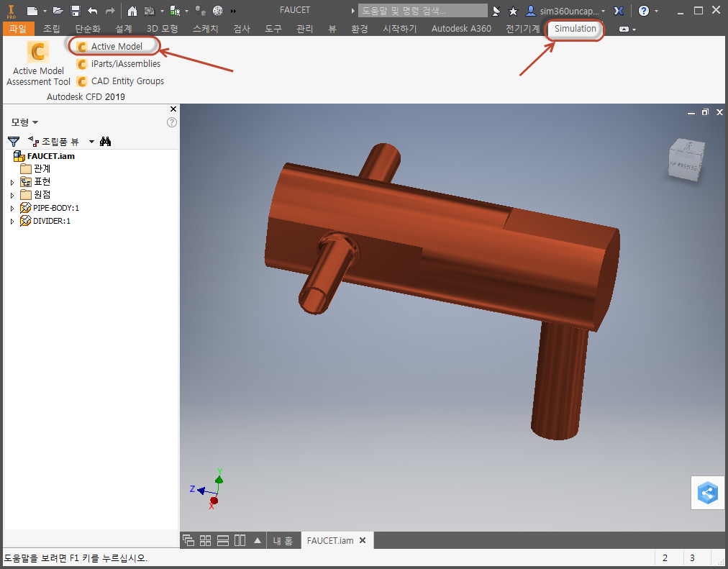Viewport: 728px width, 569px height.
Task: Close the model browser panel
Action: [x=173, y=109]
